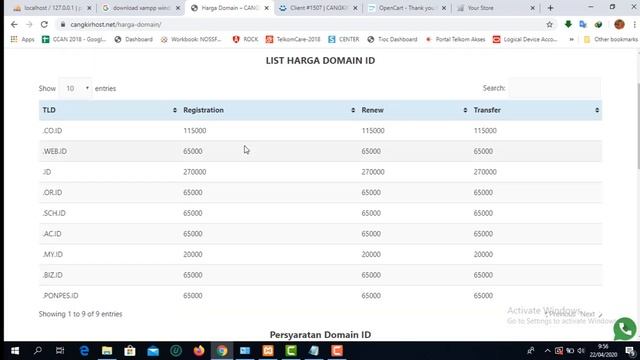Image resolution: width=640 pixels, height=360 pixels.
Task: Open the TelkomCare-2018 bookmark
Action: (293, 39)
